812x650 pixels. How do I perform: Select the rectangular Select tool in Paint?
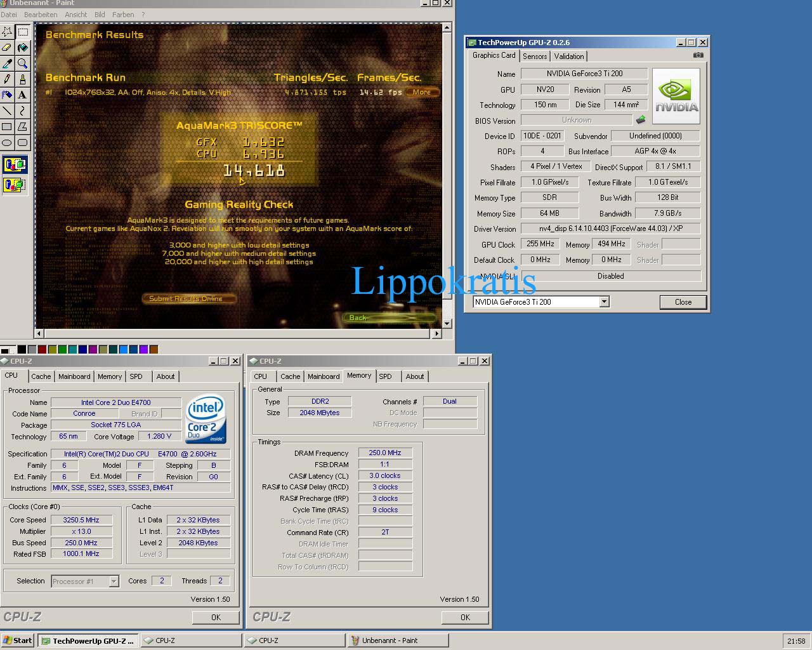23,31
